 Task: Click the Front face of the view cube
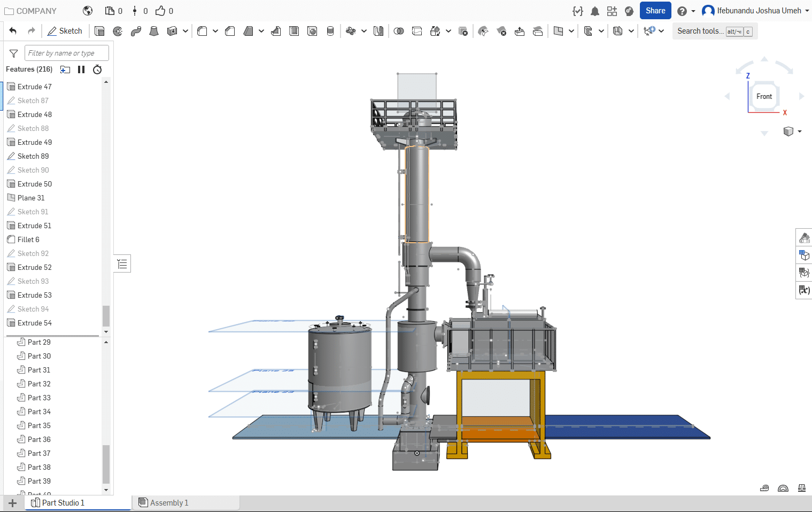(x=764, y=97)
